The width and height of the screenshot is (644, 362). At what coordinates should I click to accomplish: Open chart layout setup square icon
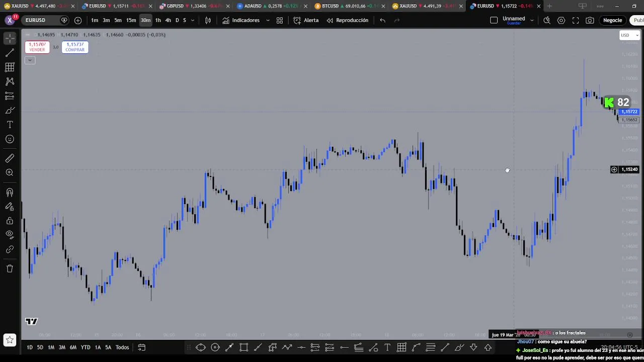point(494,20)
